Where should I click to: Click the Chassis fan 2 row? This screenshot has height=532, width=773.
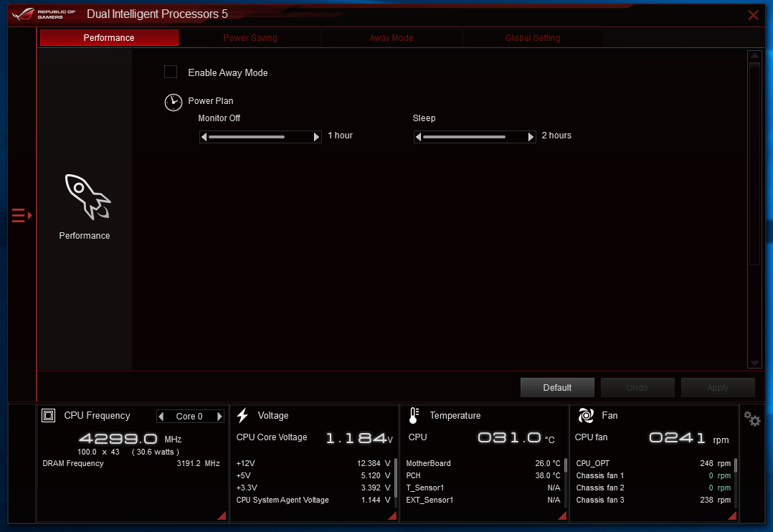point(653,488)
